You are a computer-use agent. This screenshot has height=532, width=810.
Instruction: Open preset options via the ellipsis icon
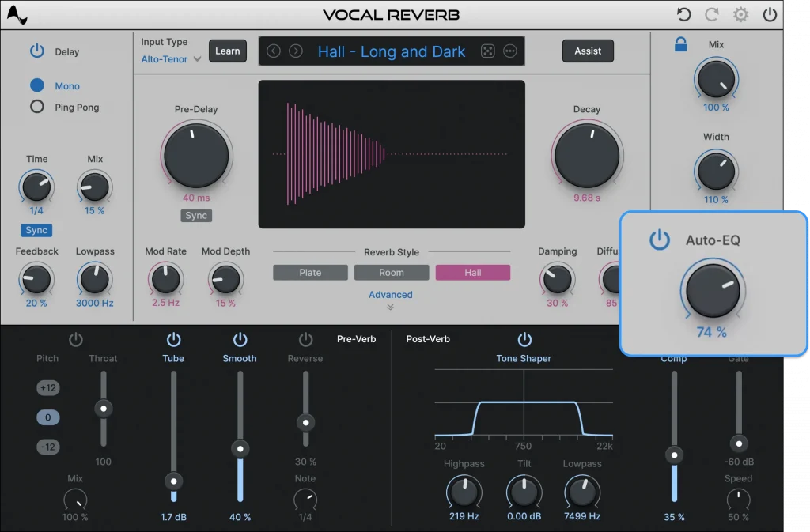click(510, 51)
